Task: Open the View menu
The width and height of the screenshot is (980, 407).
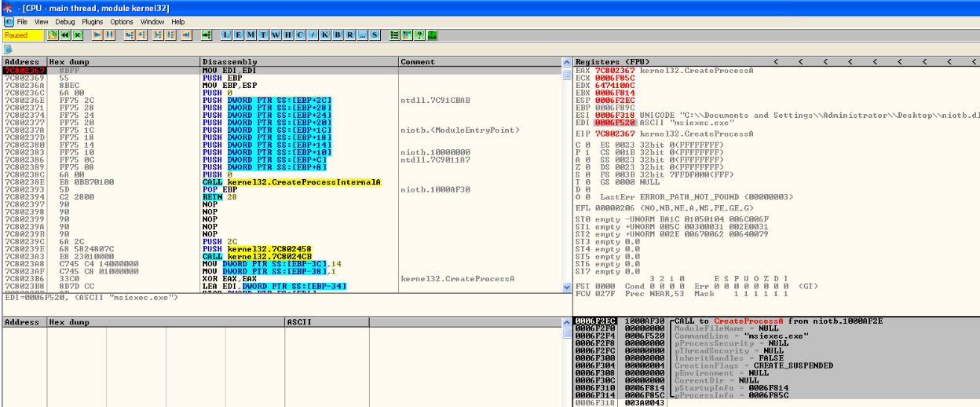Action: [x=42, y=22]
